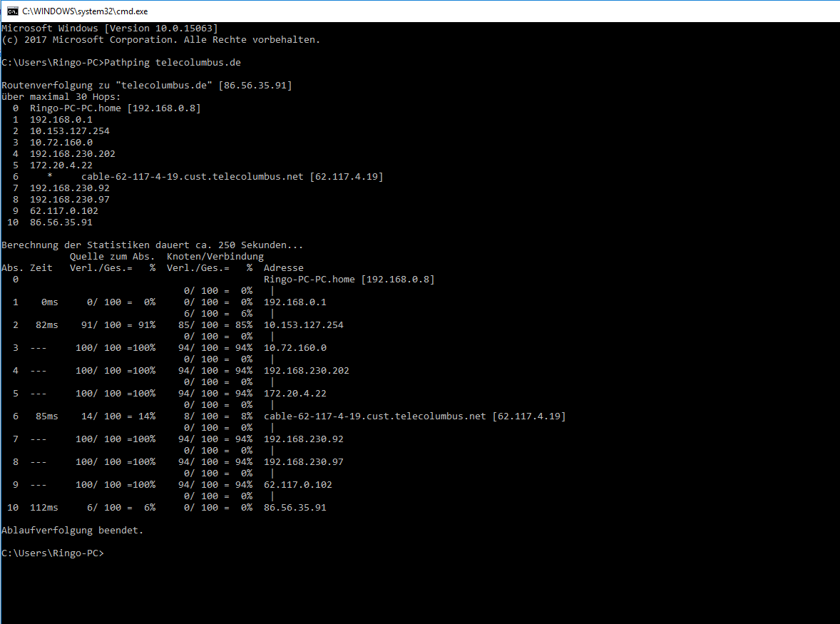Click the "Knoten/Verbindung" column header

pos(215,257)
